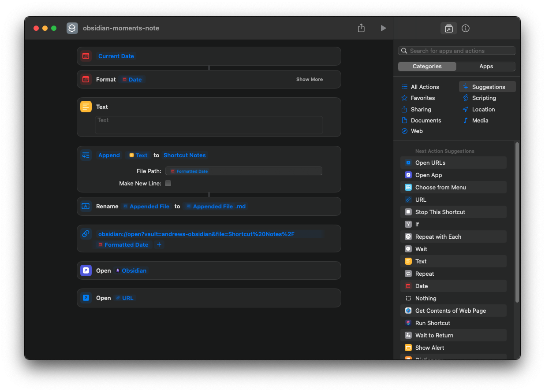Add Repeat with Each suggestion

(453, 237)
